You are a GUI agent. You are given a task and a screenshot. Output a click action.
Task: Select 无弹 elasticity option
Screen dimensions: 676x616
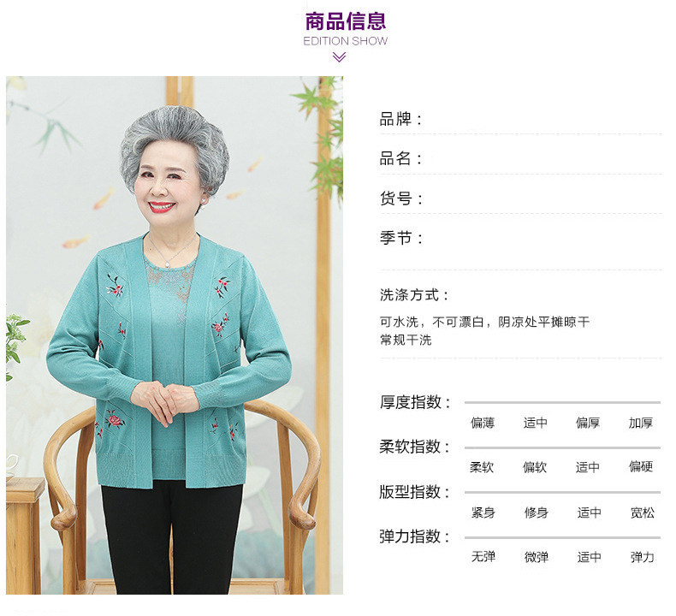point(483,556)
